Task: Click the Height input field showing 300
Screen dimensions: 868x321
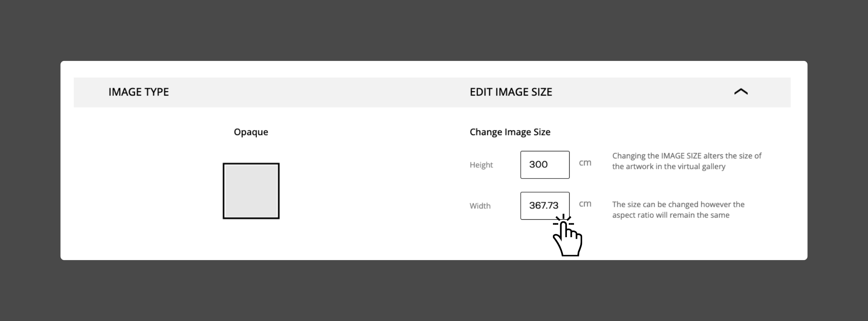Action: pos(545,165)
